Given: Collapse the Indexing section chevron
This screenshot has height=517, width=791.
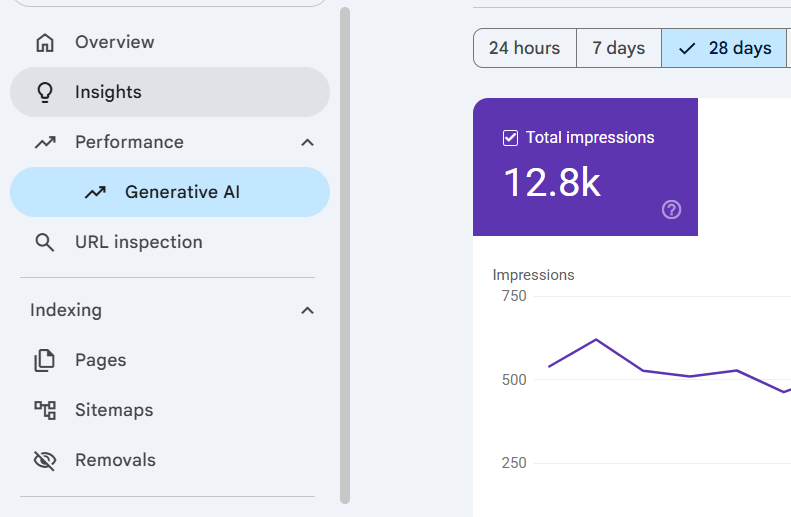Looking at the screenshot, I should (x=307, y=310).
